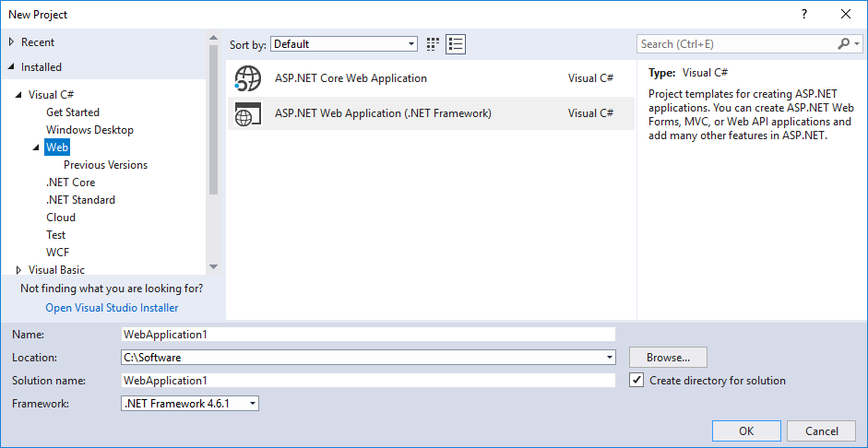This screenshot has height=448, width=868.
Task: Click the search magnifier icon
Action: [844, 43]
